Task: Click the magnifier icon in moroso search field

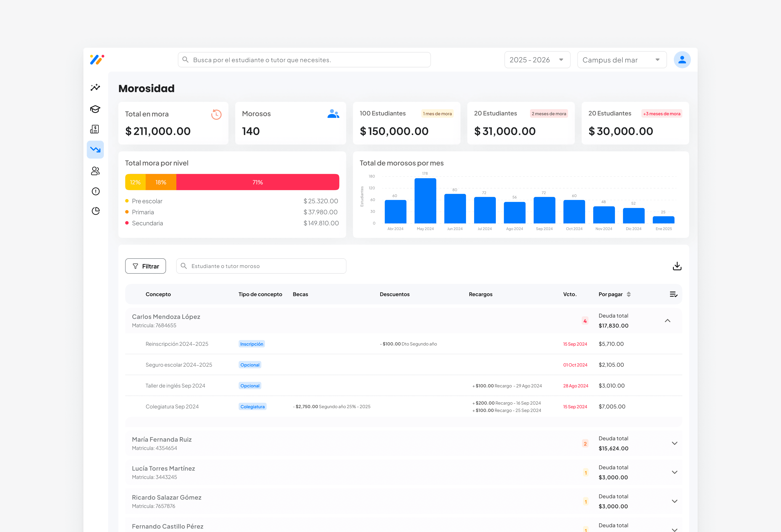Action: pyautogui.click(x=184, y=266)
